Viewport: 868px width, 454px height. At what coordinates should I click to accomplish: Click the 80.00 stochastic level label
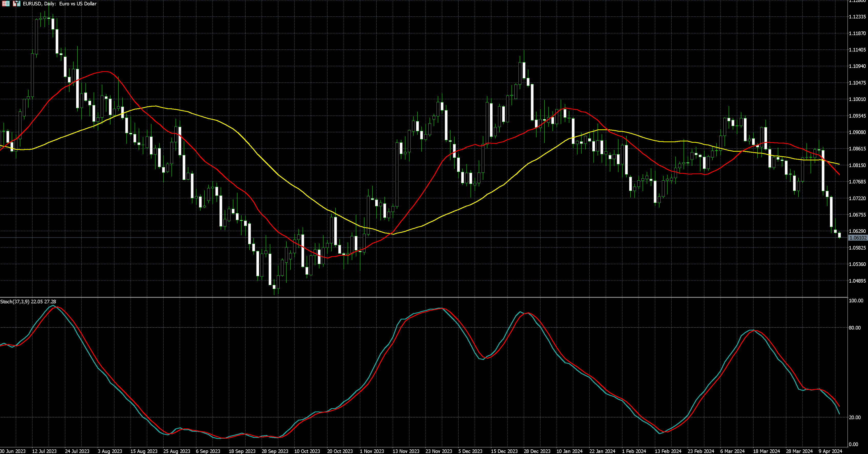coord(854,328)
